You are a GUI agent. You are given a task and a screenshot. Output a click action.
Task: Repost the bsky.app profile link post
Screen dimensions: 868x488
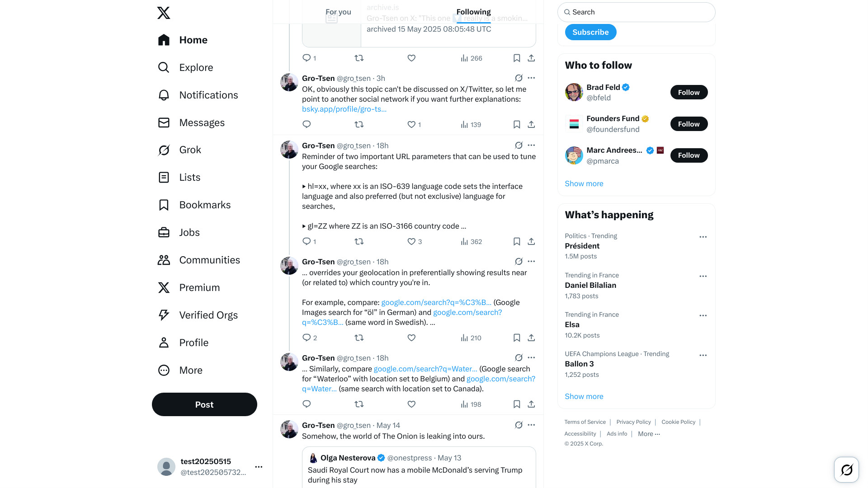click(359, 125)
